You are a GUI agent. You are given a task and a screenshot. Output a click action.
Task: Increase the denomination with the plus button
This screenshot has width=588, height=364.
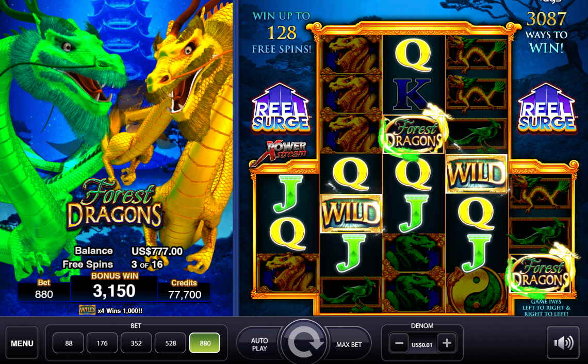447,343
